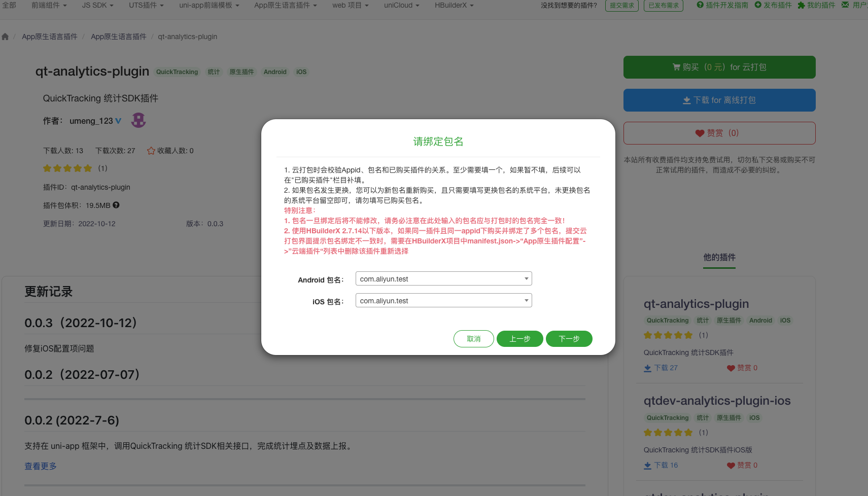Click the five-star rating under download stats
Screen dimensions: 868x496
[x=67, y=168]
